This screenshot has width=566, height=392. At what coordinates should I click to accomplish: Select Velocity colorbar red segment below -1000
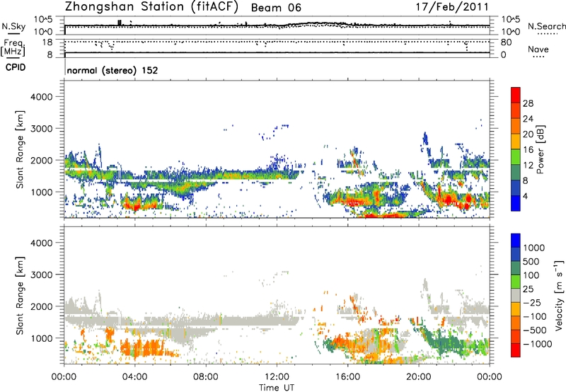516,350
